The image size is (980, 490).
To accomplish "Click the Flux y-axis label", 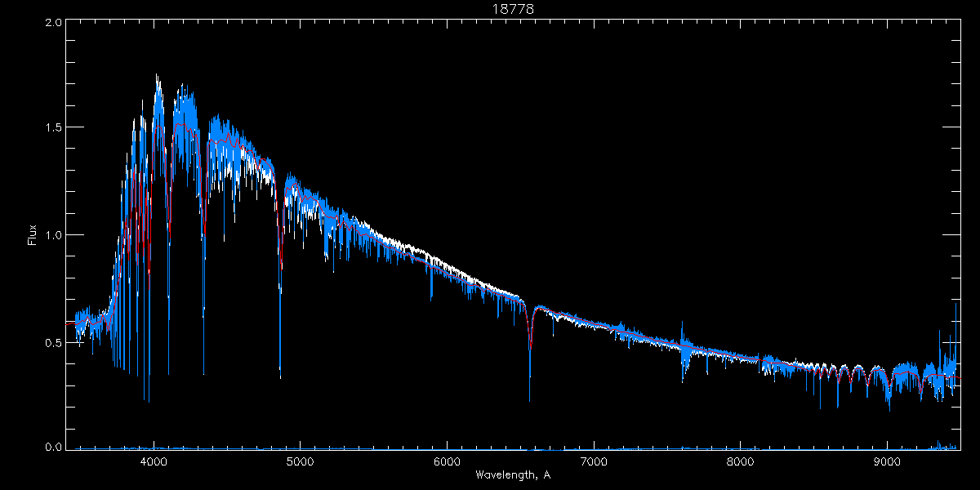I will (x=33, y=234).
